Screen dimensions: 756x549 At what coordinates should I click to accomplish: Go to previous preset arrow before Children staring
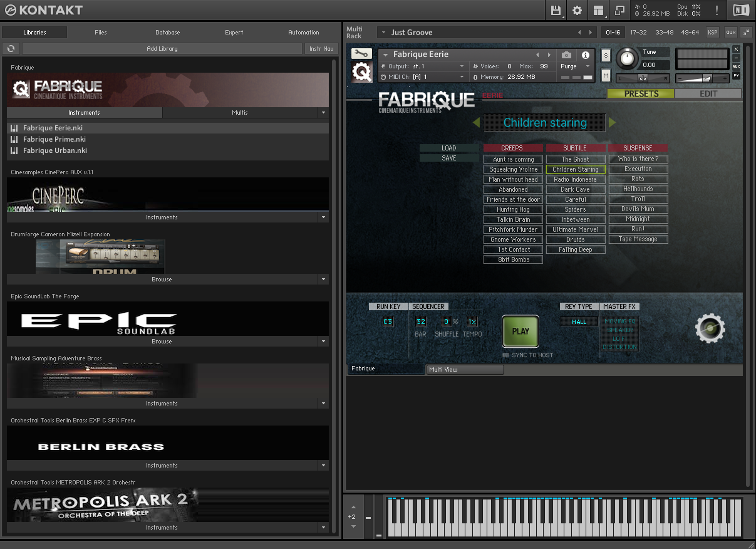[476, 123]
